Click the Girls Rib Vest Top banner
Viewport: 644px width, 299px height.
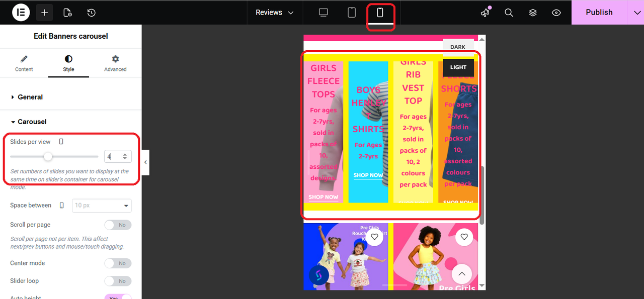[x=413, y=132]
